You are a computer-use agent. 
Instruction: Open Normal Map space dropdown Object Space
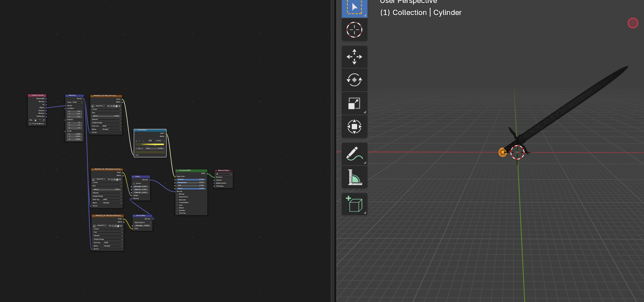[x=143, y=222]
